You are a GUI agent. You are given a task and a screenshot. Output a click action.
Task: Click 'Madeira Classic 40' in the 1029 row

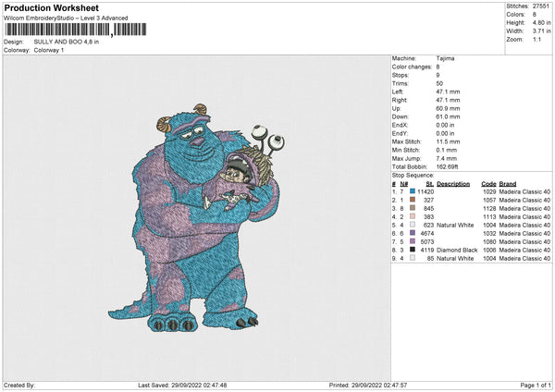tap(524, 191)
